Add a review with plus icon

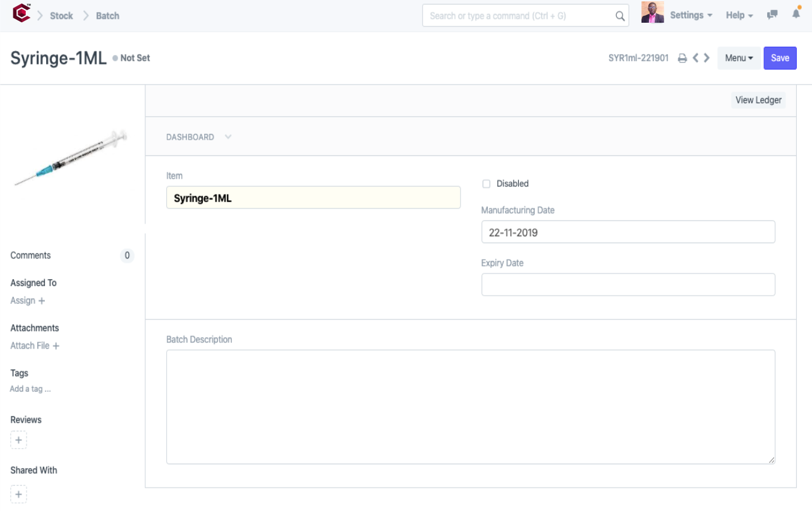click(x=18, y=440)
